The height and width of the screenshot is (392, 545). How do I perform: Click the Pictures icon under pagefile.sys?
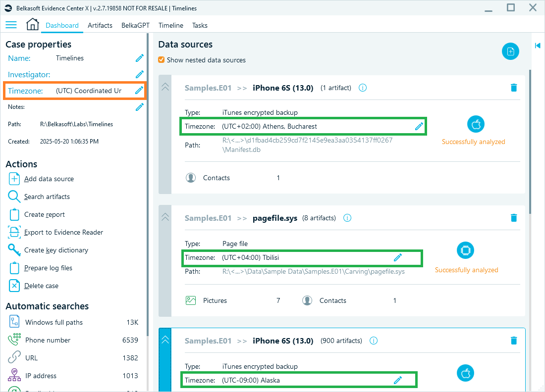click(x=191, y=300)
